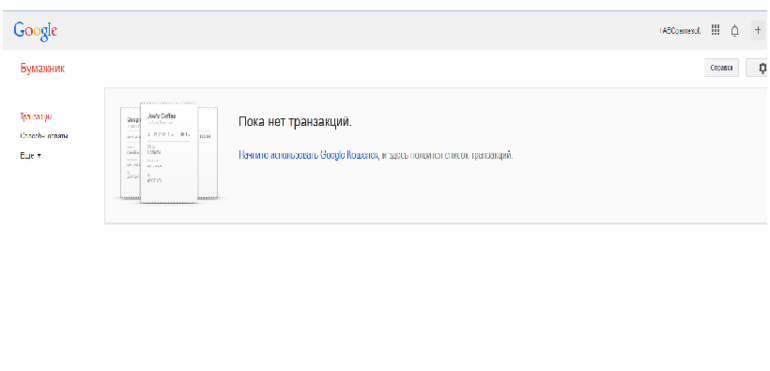
Task: Select Транзакции in the left sidebar
Action: click(x=36, y=117)
